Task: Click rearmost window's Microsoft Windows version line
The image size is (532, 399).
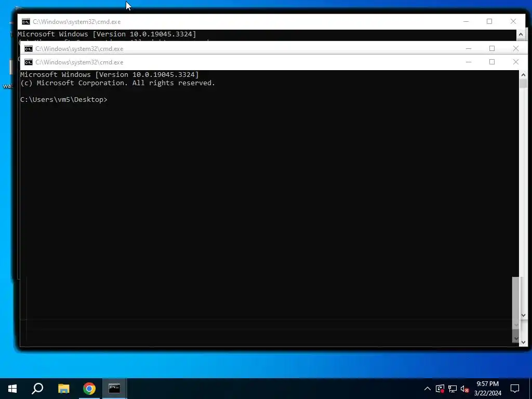Action: 107,34
